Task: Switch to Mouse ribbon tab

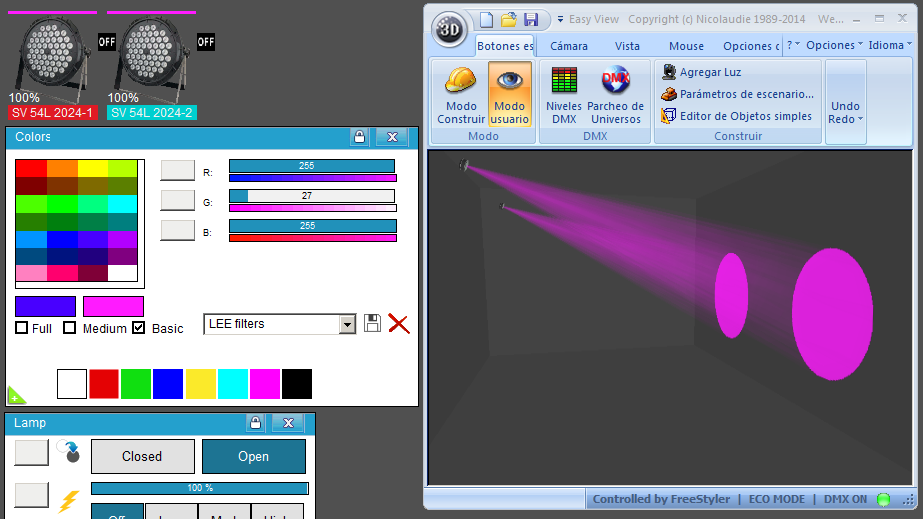Action: [686, 46]
